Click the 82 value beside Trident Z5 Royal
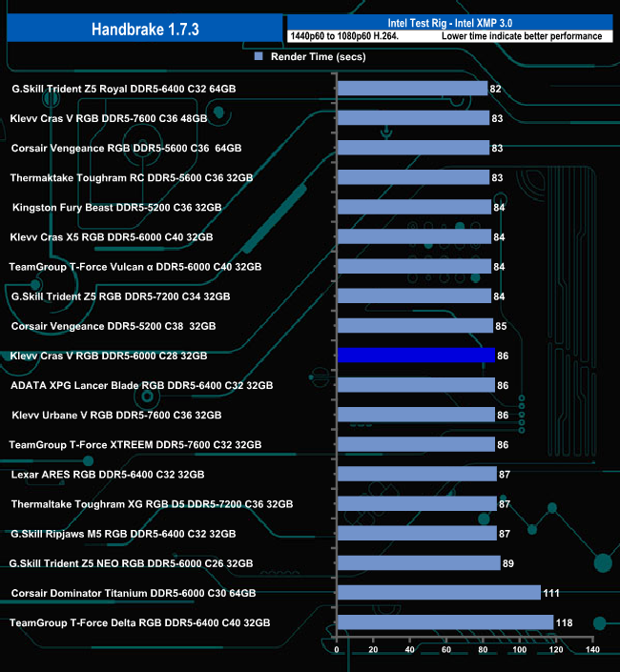 (495, 89)
